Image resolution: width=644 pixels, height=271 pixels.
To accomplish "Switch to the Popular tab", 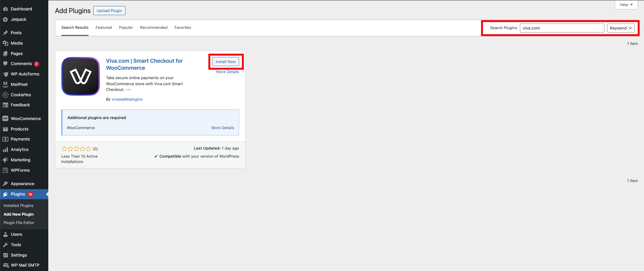I will (x=126, y=28).
